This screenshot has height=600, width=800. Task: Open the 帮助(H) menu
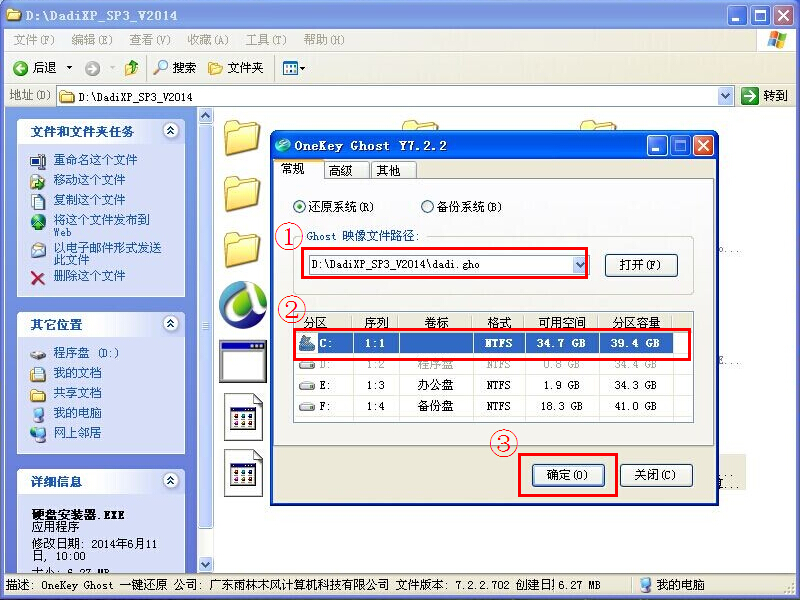(324, 40)
